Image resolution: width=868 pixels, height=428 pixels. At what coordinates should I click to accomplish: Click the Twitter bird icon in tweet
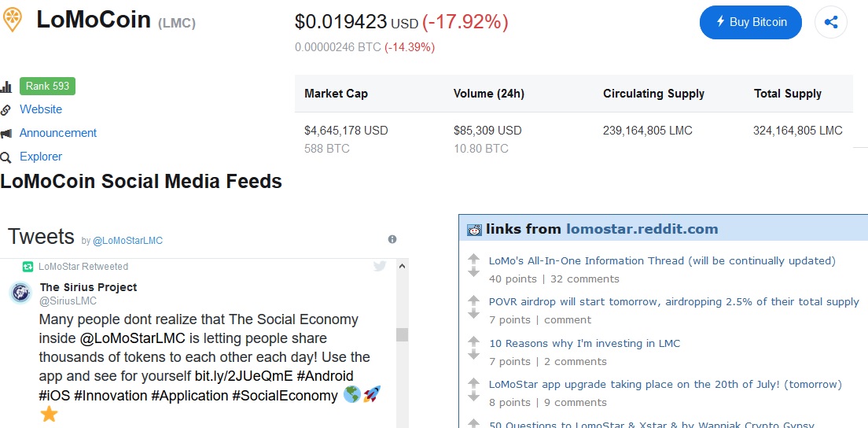tap(380, 267)
